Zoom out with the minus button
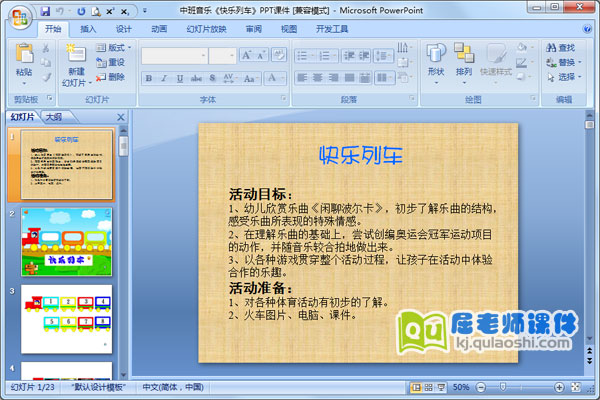600x400 pixels. point(481,387)
